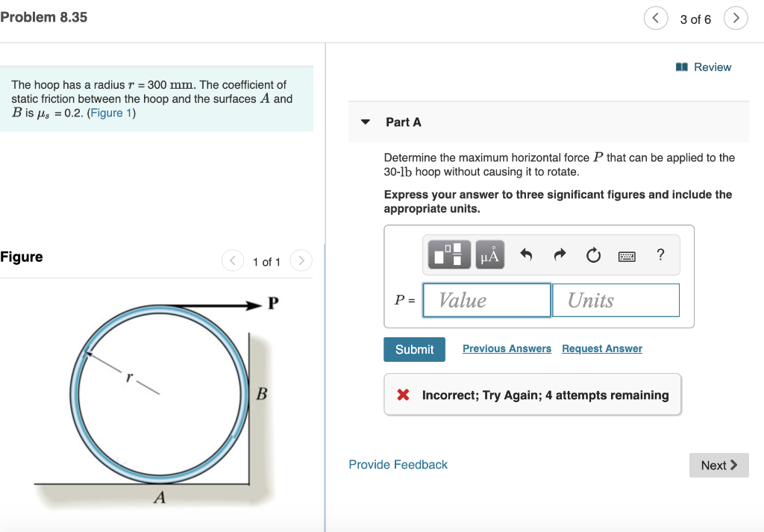
Task: Redo input using the redo arrow icon
Action: (x=560, y=254)
